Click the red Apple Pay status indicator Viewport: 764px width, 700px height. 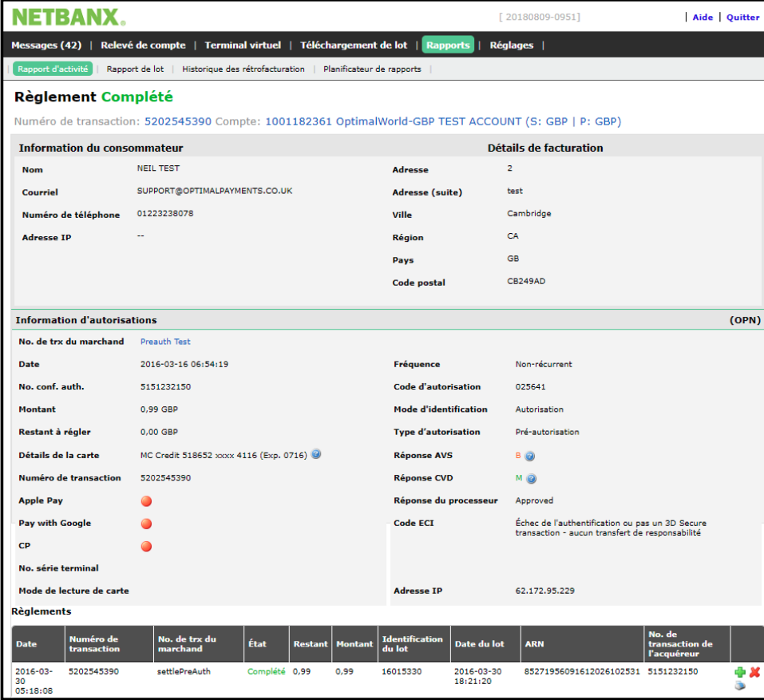click(x=146, y=501)
